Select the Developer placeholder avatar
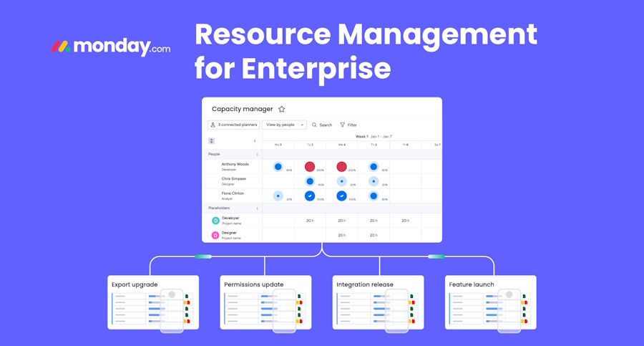This screenshot has height=346, width=644. [x=215, y=221]
